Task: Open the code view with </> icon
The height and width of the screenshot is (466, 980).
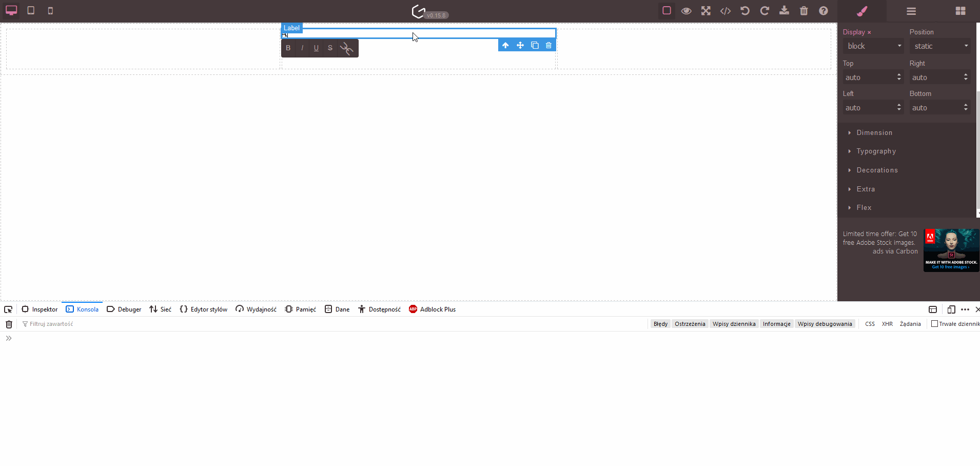Action: pyautogui.click(x=726, y=11)
